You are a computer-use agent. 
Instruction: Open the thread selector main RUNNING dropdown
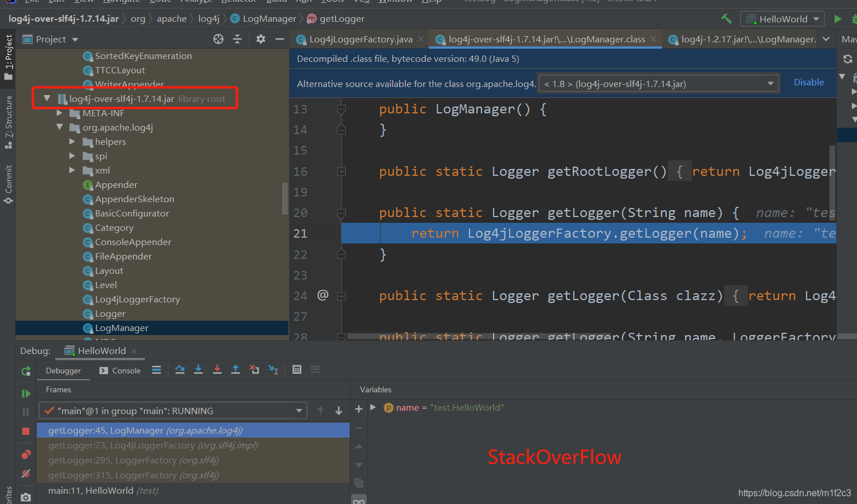click(173, 411)
